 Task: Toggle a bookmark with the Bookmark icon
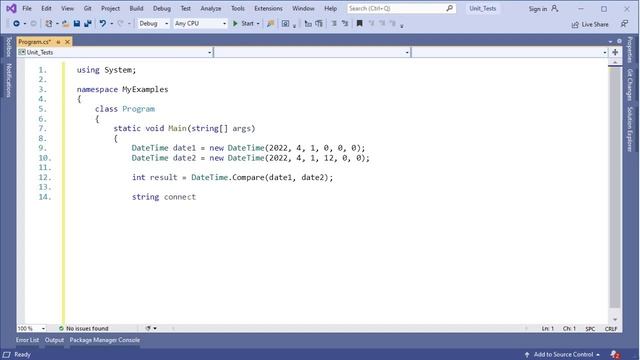click(x=360, y=24)
